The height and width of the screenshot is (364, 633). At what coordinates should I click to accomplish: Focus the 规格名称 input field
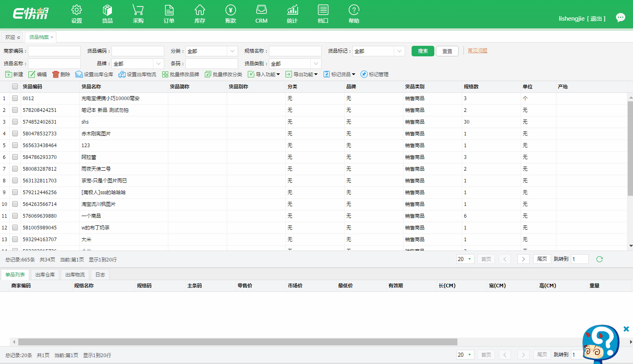[x=295, y=51]
